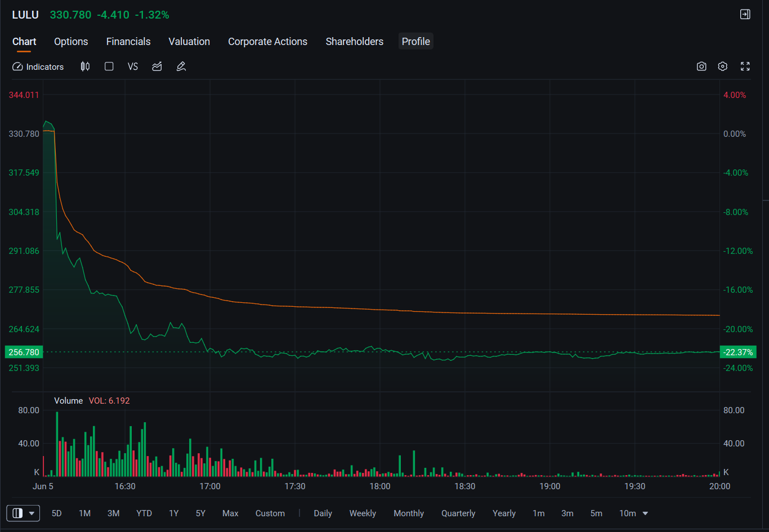
Task: Switch to the Options tab
Action: click(x=71, y=42)
